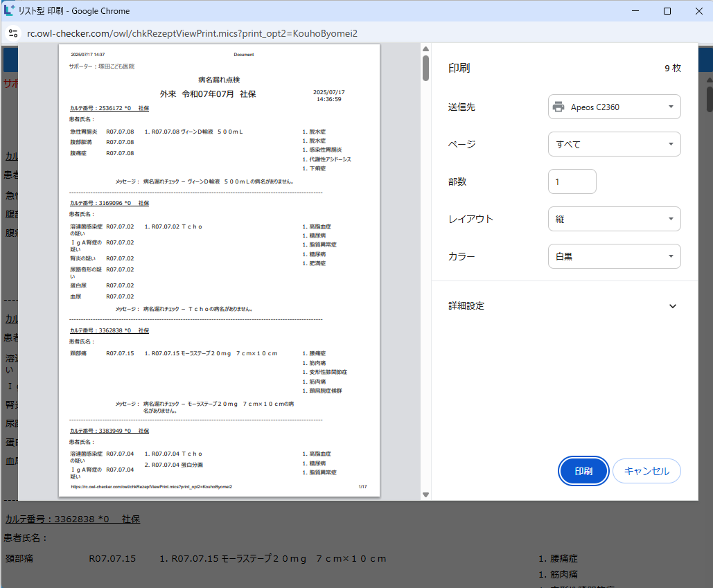Click the site information icon in address bar
The width and height of the screenshot is (713, 588).
click(12, 33)
